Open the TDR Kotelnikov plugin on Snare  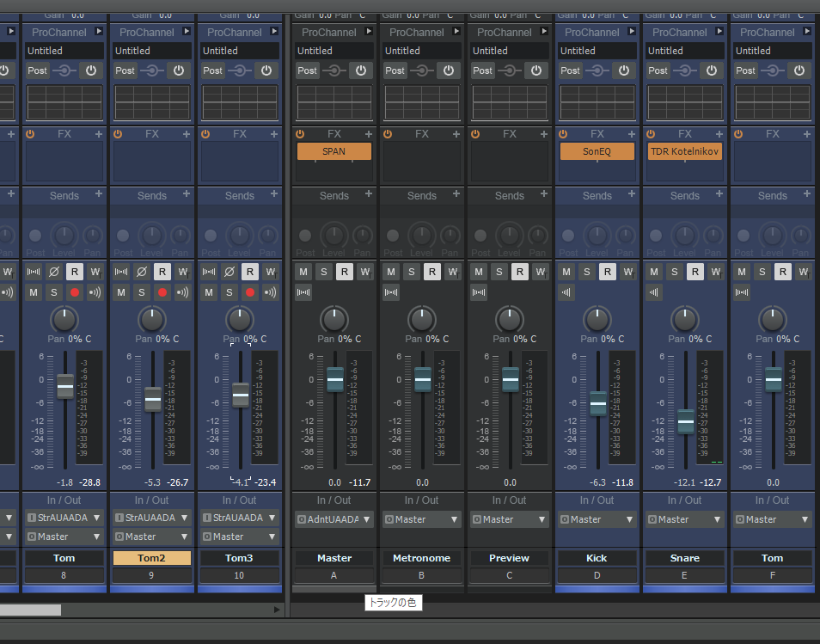click(684, 151)
